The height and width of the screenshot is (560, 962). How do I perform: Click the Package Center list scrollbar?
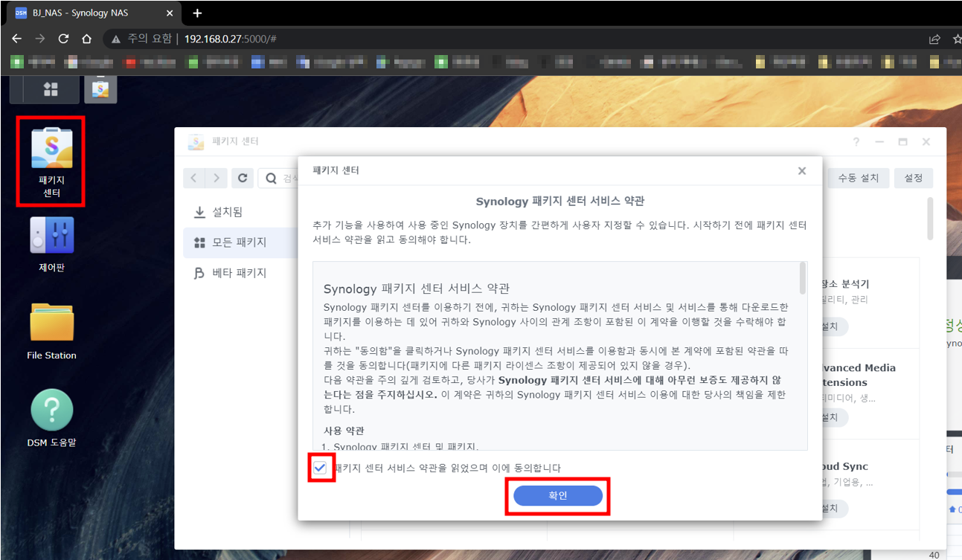(x=930, y=218)
